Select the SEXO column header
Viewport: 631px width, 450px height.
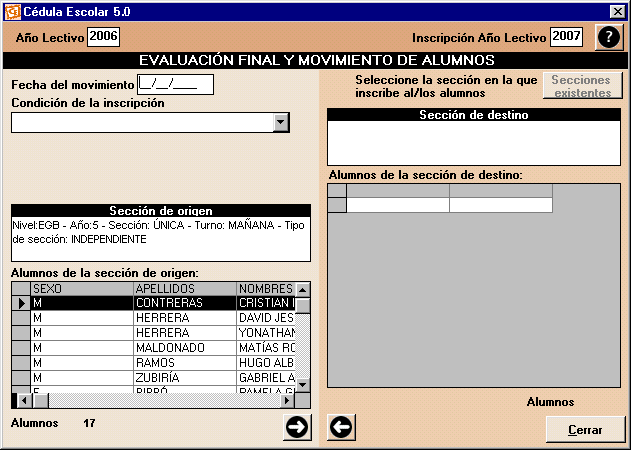click(82, 289)
